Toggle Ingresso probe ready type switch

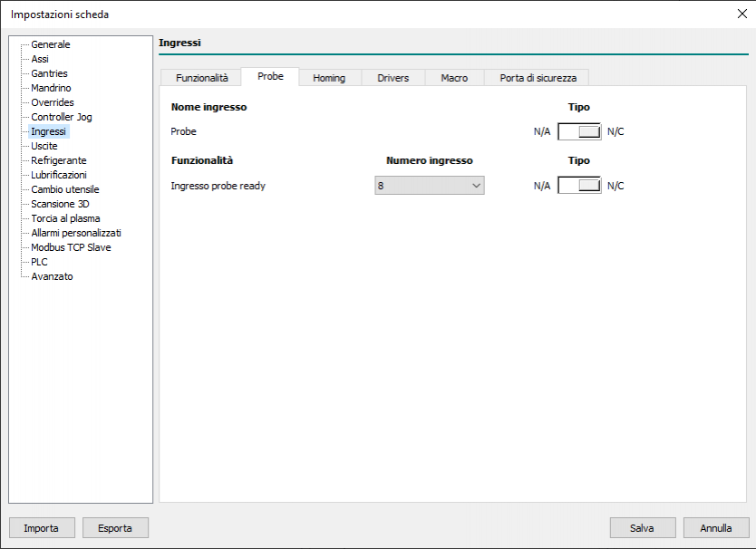point(579,186)
